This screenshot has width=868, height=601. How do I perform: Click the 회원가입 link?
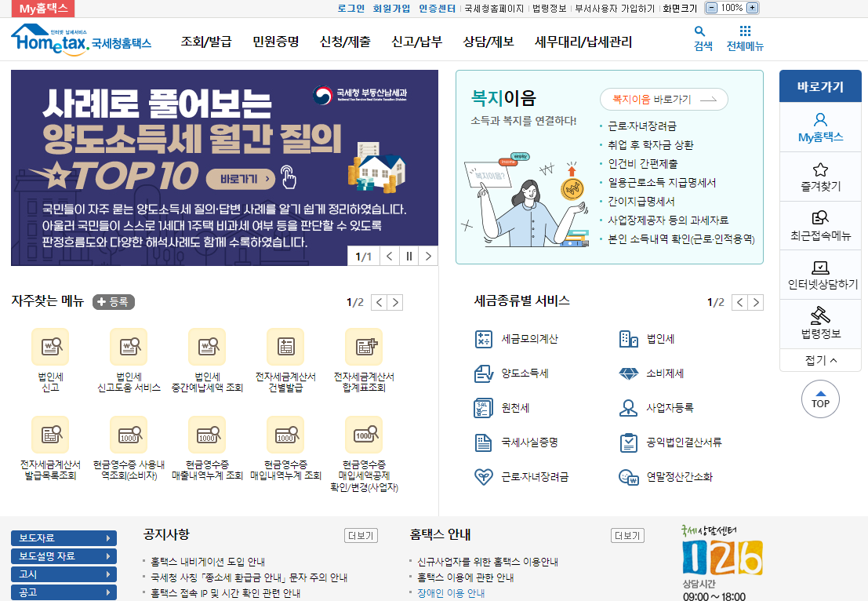point(391,9)
